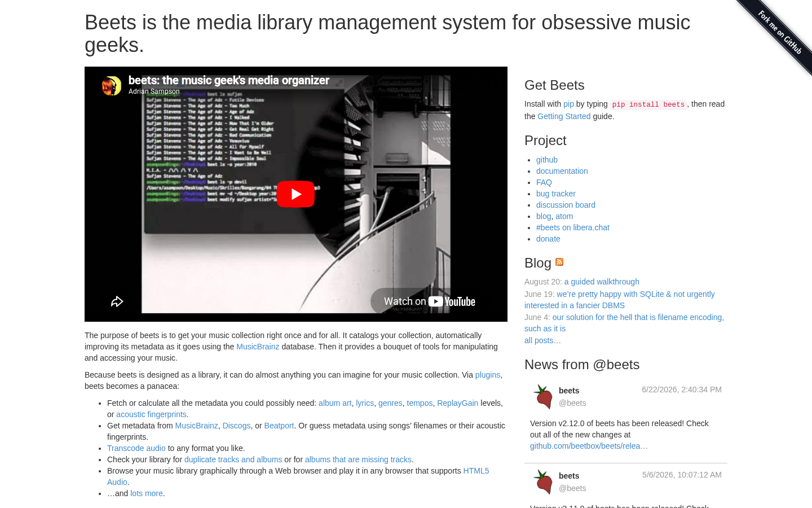The height and width of the screenshot is (508, 812).
Task: Open the atom feed link
Action: 564,216
